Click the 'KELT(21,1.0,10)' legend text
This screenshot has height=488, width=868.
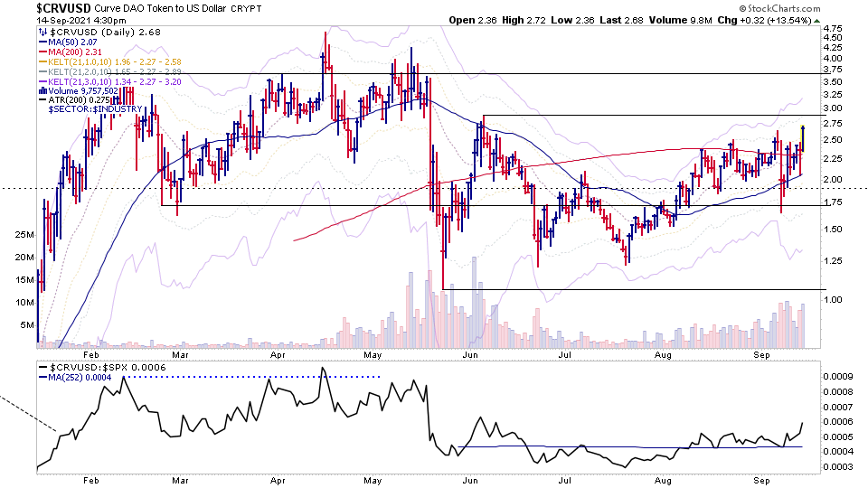80,62
